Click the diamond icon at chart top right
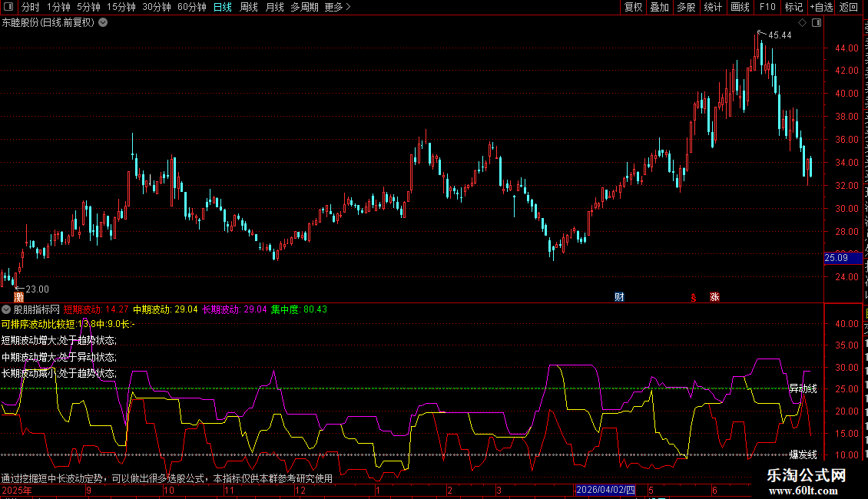 pos(802,23)
